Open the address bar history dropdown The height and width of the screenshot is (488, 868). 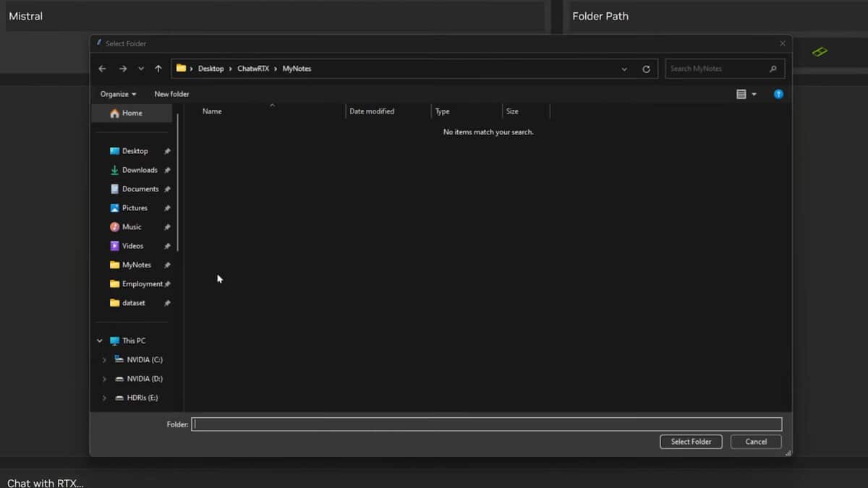pyautogui.click(x=624, y=69)
